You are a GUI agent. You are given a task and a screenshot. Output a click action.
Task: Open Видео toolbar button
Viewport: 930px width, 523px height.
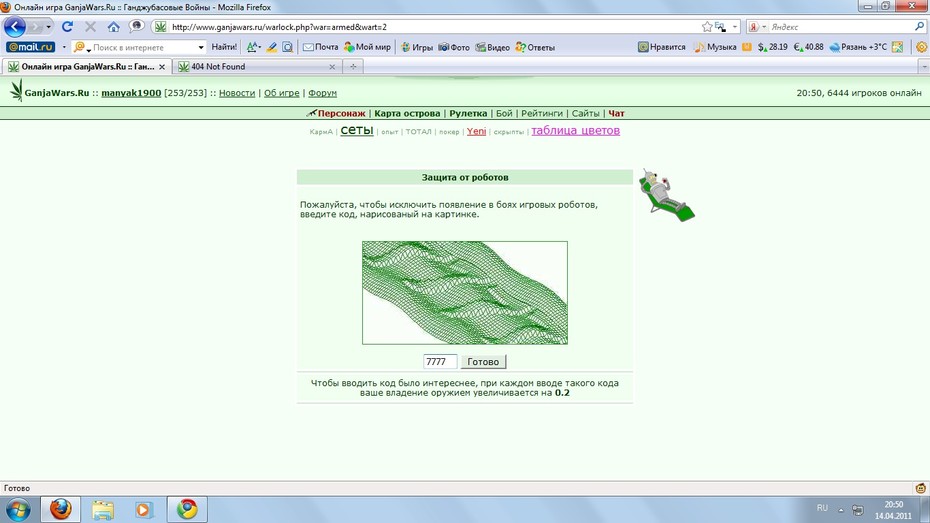[x=492, y=47]
